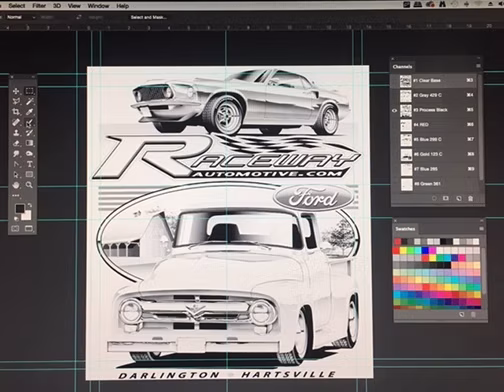This screenshot has height=392, width=504.
Task: Collapse the tools panel with double arrows
Action: [33, 77]
